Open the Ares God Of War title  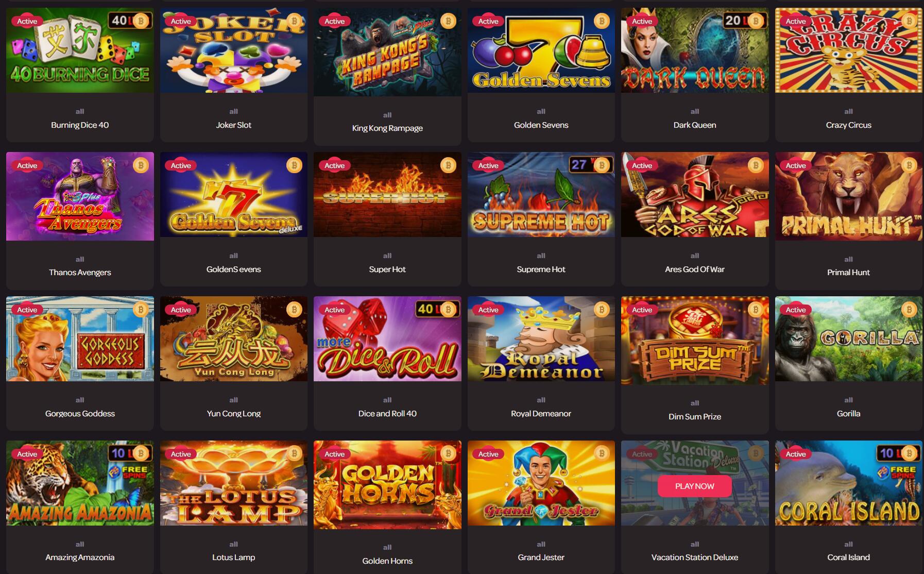(x=694, y=269)
